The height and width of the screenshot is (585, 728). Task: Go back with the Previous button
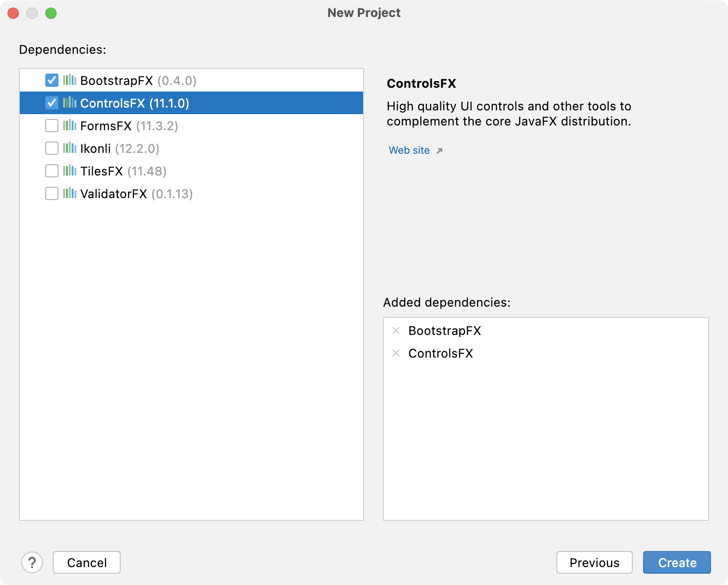[595, 562]
